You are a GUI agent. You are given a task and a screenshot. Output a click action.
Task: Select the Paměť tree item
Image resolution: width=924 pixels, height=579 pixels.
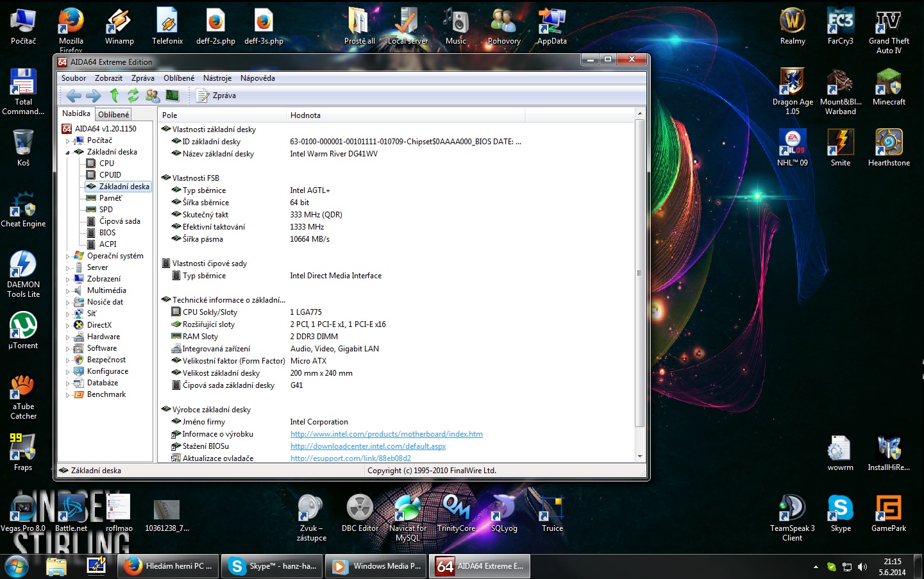pos(104,198)
